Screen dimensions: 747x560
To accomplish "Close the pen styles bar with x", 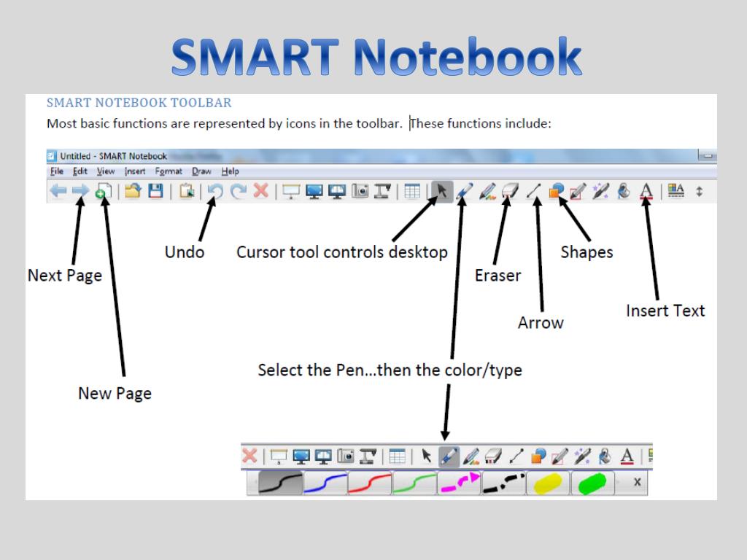I will (x=637, y=482).
